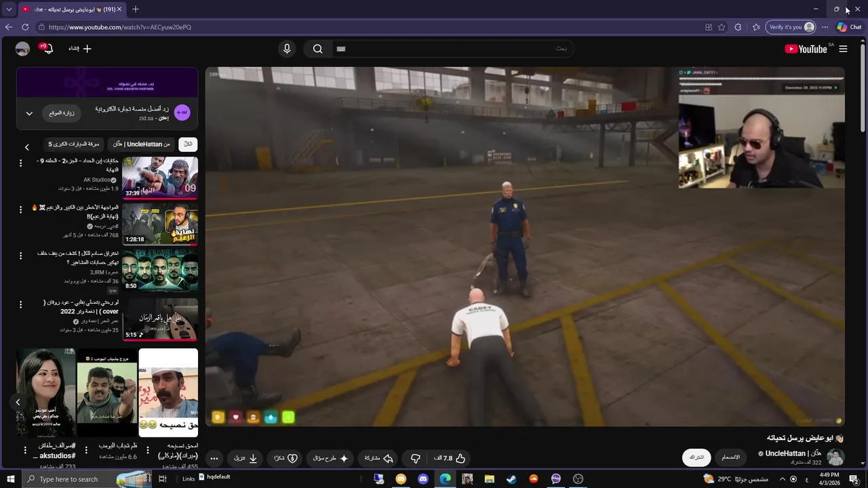
Task: Open the 'AK Studios' channel name
Action: [x=96, y=180]
